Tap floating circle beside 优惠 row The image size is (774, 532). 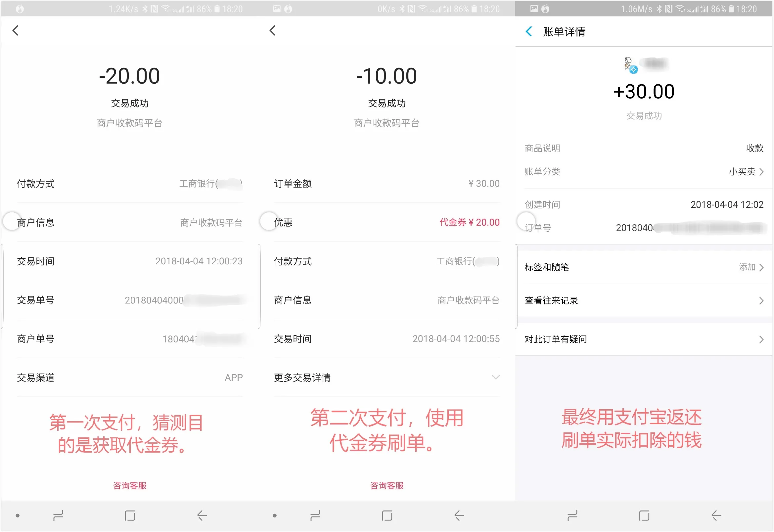point(269,221)
